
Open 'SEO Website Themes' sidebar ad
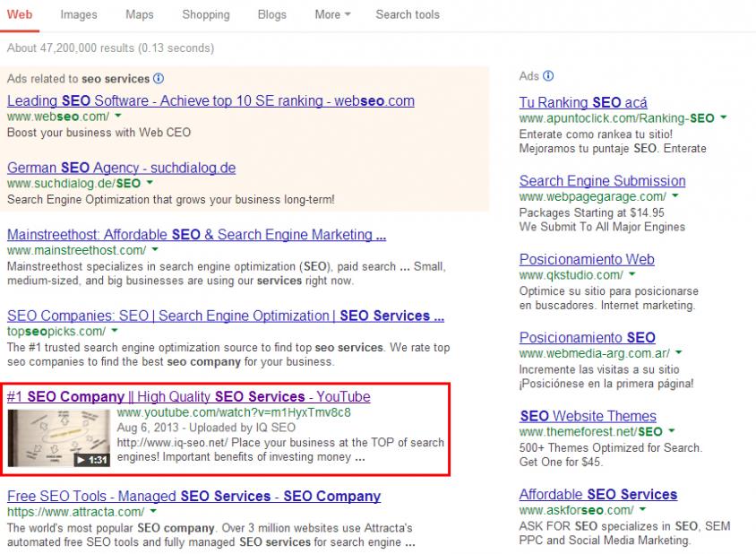(588, 416)
